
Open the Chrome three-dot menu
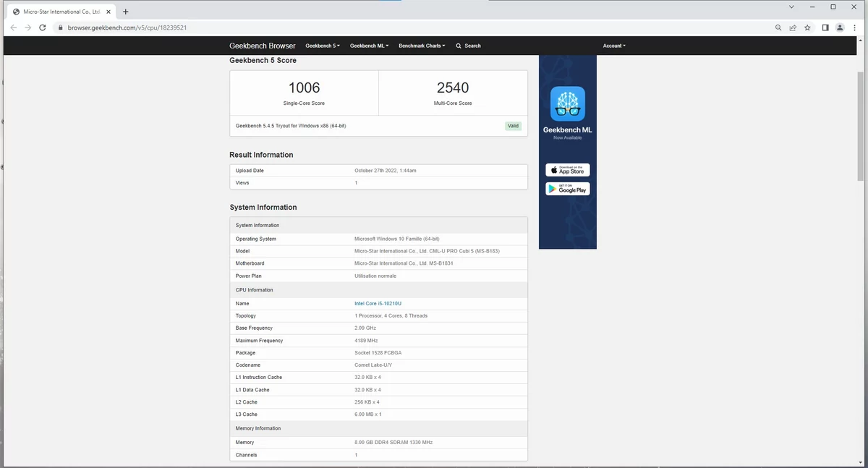click(x=854, y=27)
